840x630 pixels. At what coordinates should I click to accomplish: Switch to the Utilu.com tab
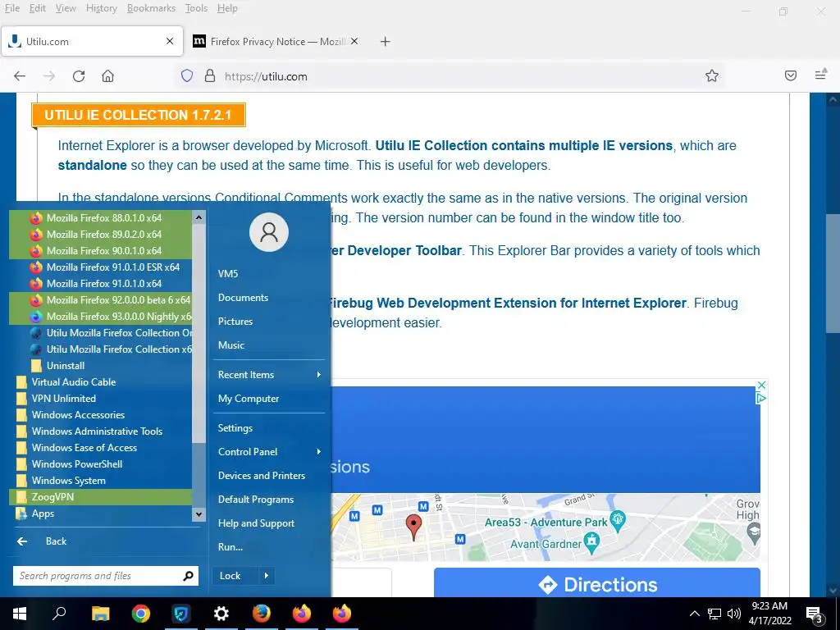pos(92,41)
